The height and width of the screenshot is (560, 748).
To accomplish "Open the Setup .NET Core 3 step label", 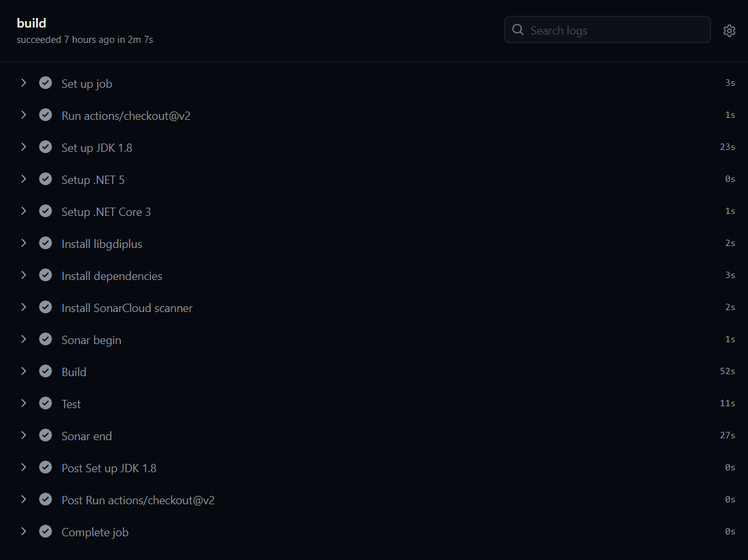I will pyautogui.click(x=106, y=212).
